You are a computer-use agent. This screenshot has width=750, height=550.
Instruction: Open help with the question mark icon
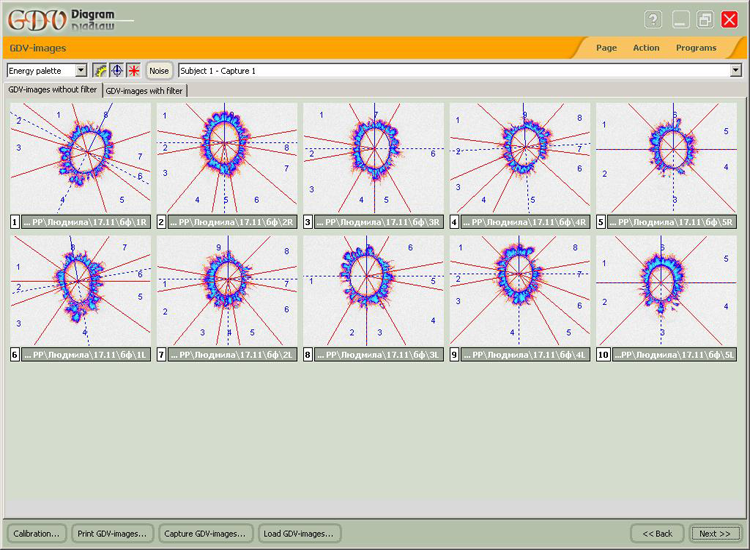[653, 20]
